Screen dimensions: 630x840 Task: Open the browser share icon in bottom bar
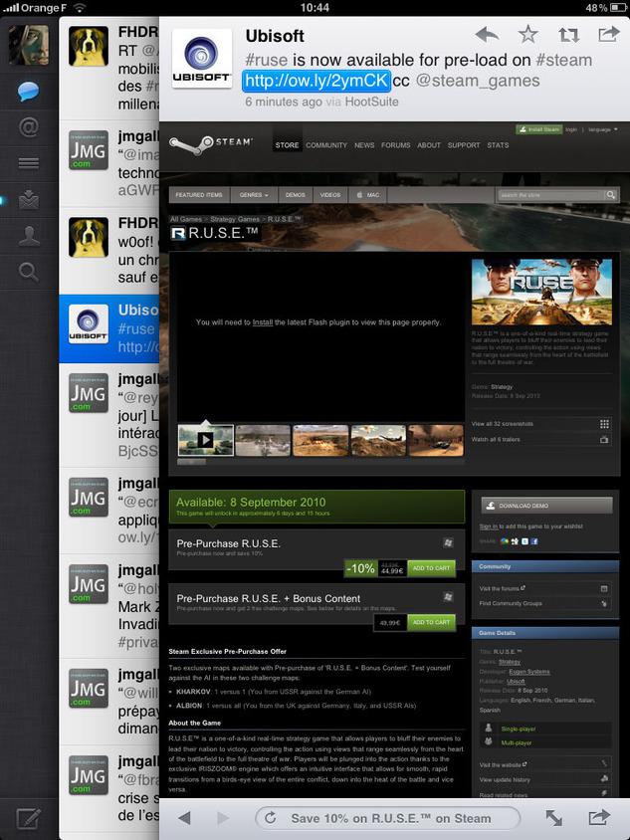pyautogui.click(x=599, y=817)
